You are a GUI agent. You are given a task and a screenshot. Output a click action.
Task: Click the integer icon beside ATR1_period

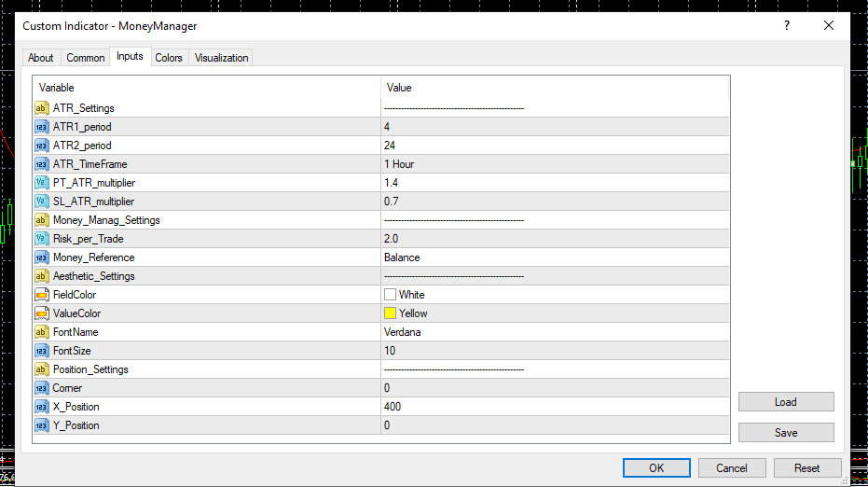click(42, 127)
